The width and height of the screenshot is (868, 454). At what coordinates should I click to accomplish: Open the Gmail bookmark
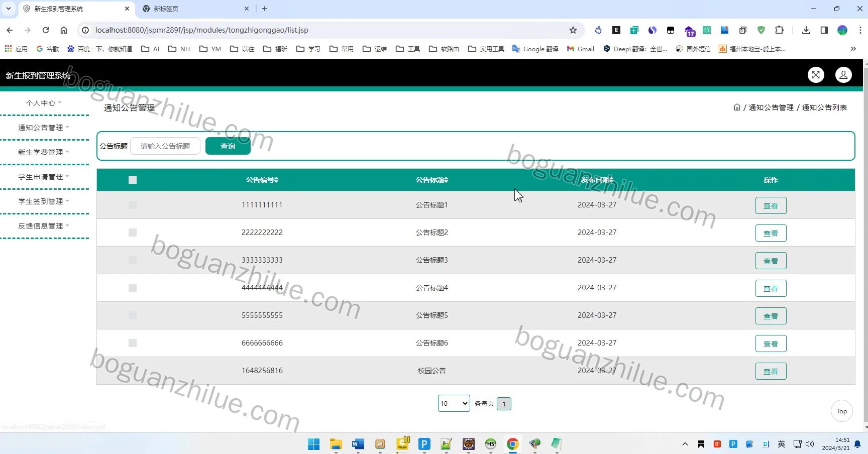pyautogui.click(x=581, y=49)
